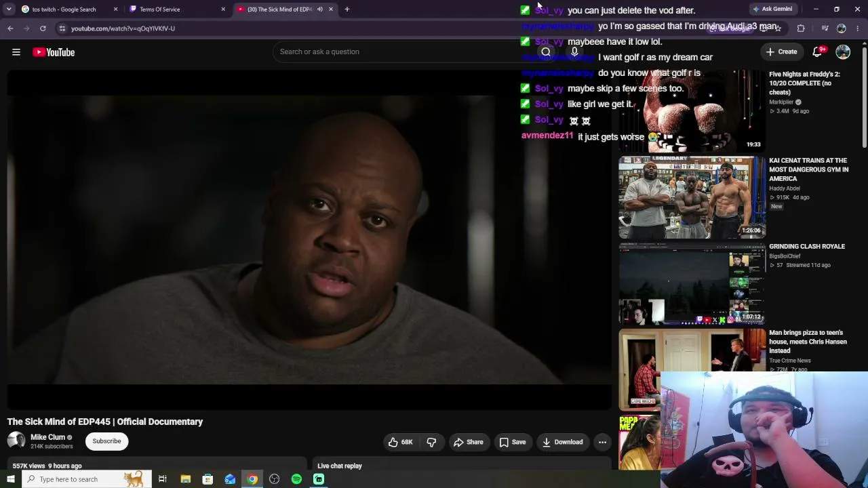Click the documentary video player
Viewport: 868px width, 488px height.
(x=309, y=239)
